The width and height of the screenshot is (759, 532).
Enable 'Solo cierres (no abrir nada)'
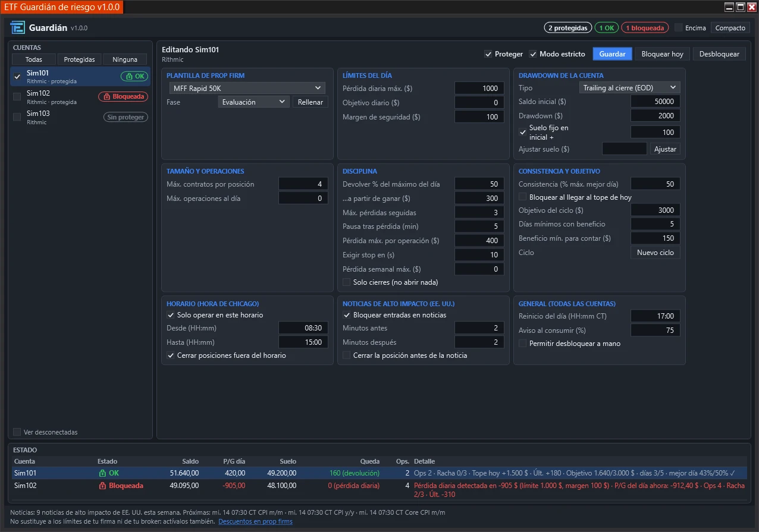coord(347,282)
